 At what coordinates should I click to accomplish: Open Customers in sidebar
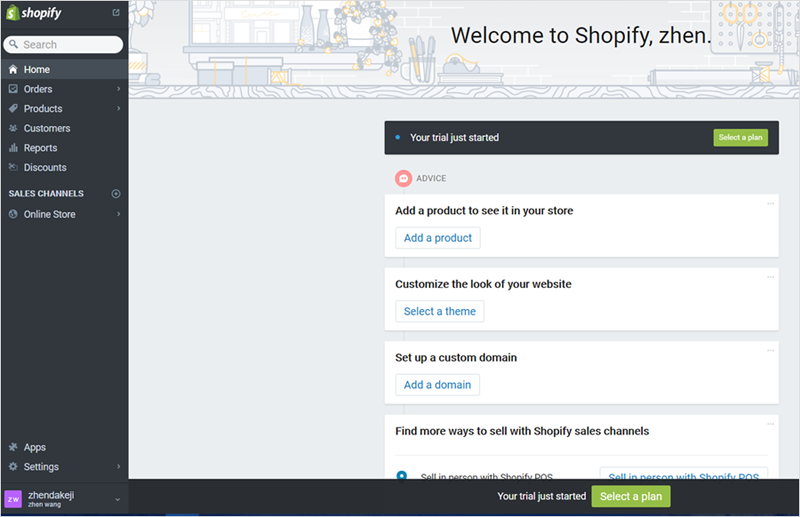coord(64,128)
